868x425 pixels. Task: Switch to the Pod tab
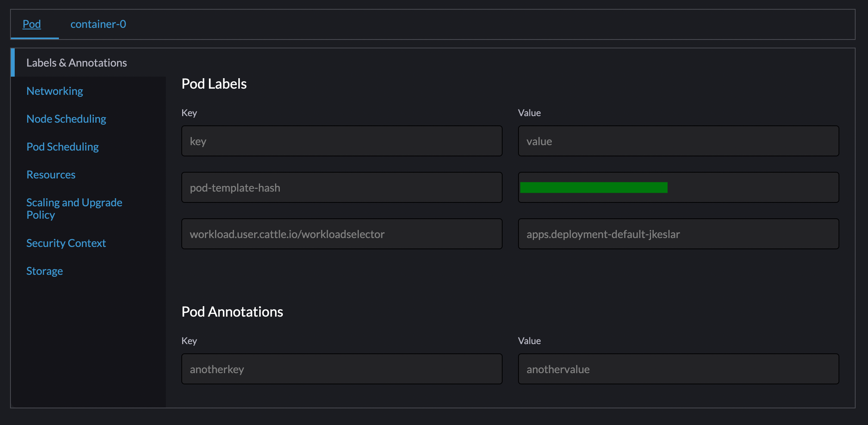(x=31, y=24)
